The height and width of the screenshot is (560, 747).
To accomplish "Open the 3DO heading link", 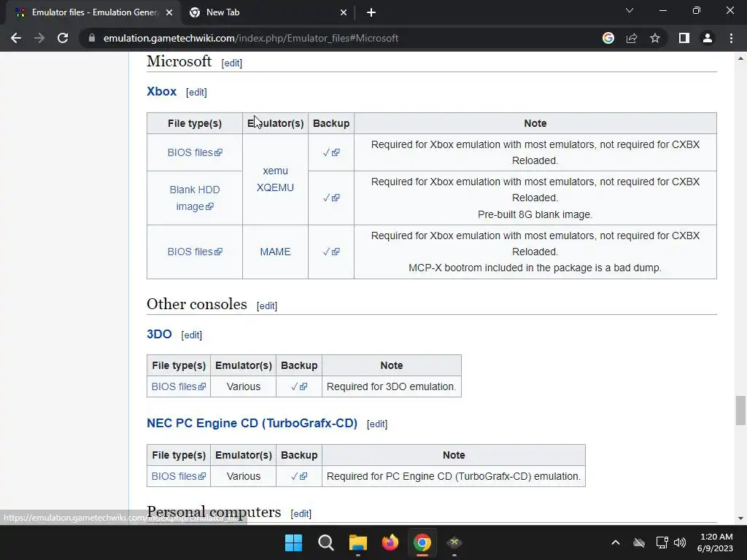I will click(159, 334).
